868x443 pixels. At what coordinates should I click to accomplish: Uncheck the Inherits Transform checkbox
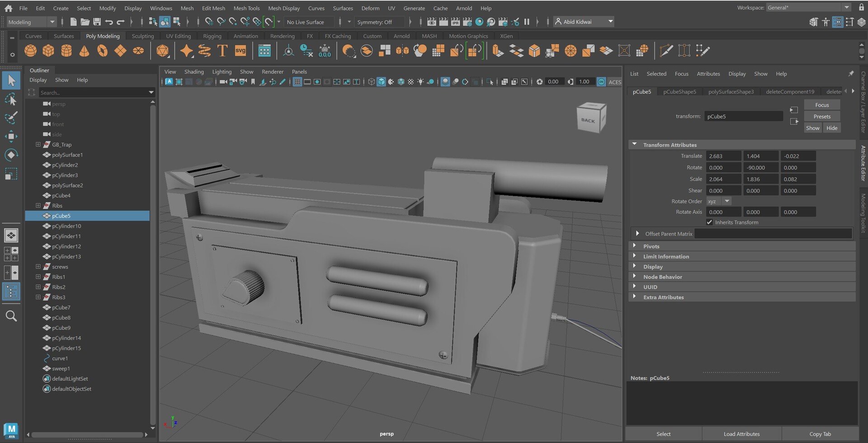click(x=709, y=222)
